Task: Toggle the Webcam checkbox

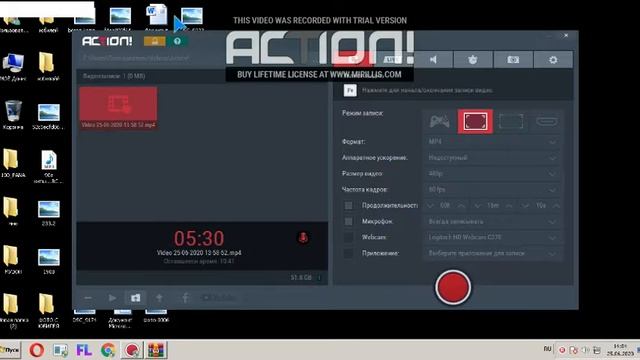Action: (x=348, y=237)
